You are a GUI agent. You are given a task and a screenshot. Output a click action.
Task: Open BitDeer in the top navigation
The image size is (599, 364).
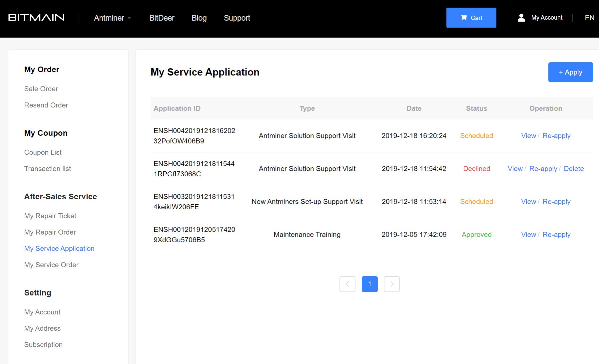(162, 18)
